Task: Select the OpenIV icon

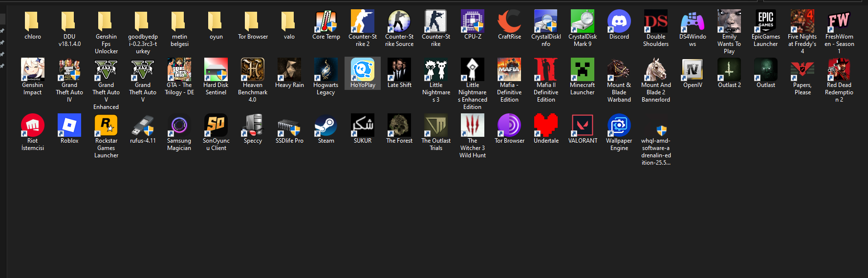Action: coord(693,69)
